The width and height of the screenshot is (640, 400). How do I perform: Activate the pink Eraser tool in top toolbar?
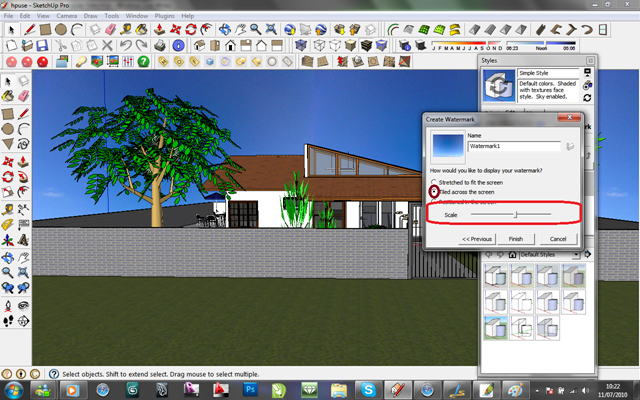(111, 30)
